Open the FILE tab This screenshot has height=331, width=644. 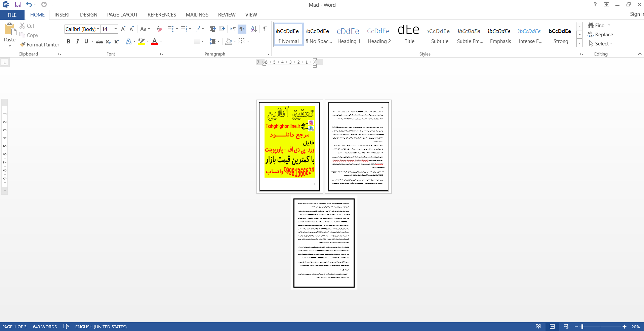pos(12,15)
